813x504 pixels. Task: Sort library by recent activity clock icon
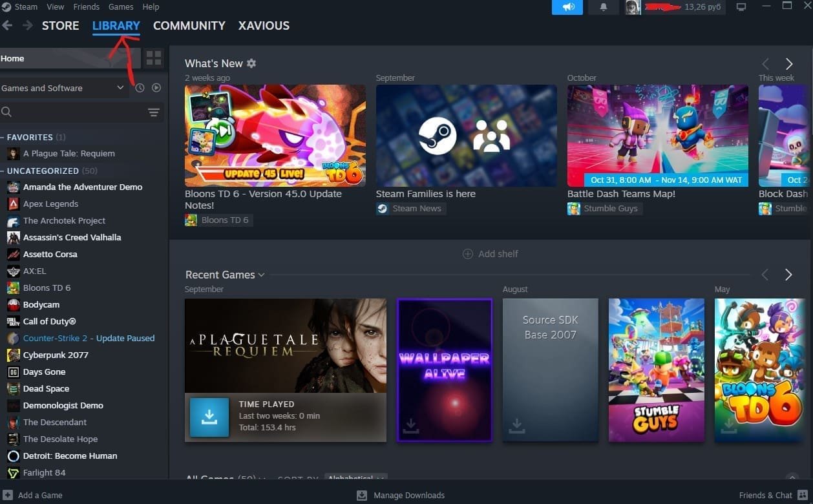point(140,88)
